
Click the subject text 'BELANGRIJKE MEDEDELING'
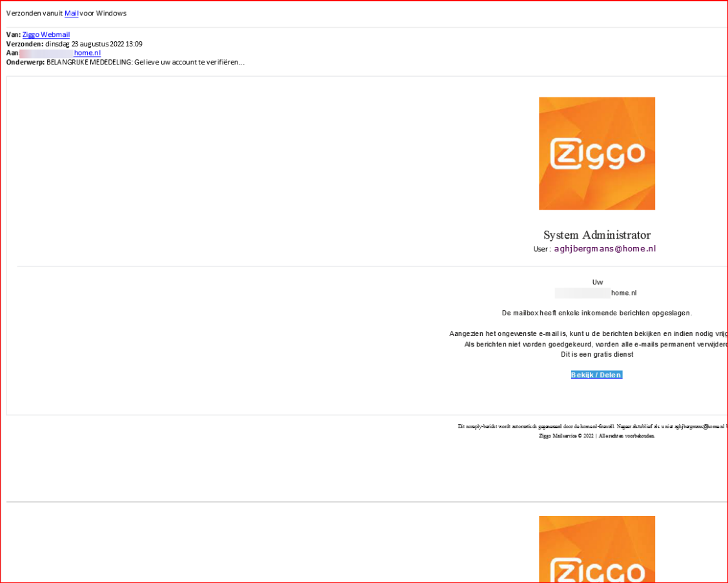tap(89, 62)
